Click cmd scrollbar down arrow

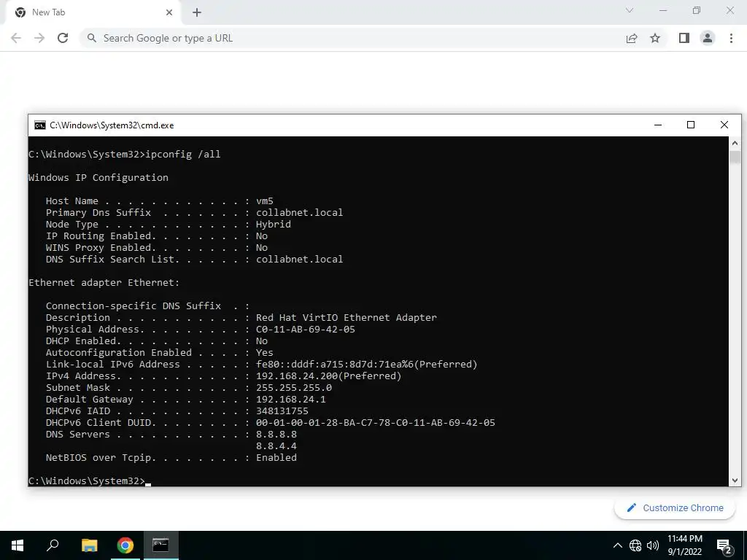[735, 481]
